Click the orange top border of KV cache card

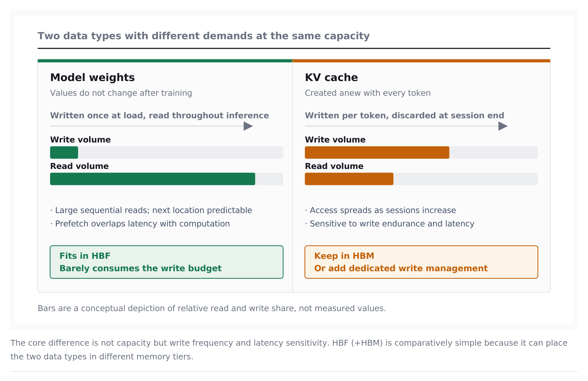pos(421,61)
